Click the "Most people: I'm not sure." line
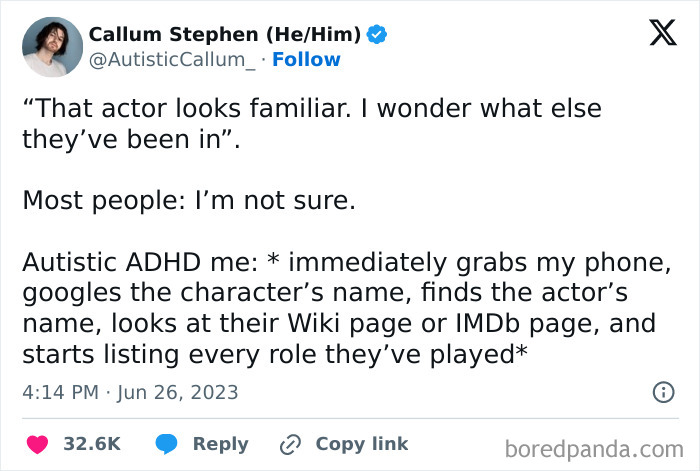 pyautogui.click(x=189, y=200)
